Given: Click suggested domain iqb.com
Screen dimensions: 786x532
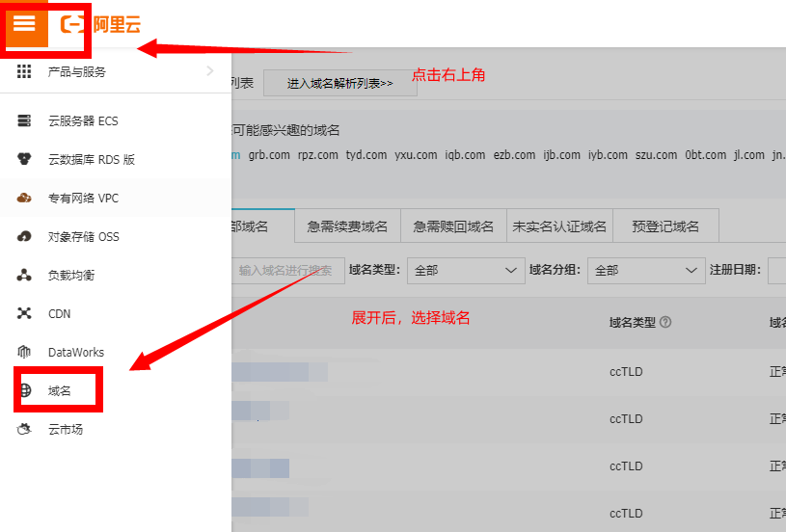Looking at the screenshot, I should [465, 155].
